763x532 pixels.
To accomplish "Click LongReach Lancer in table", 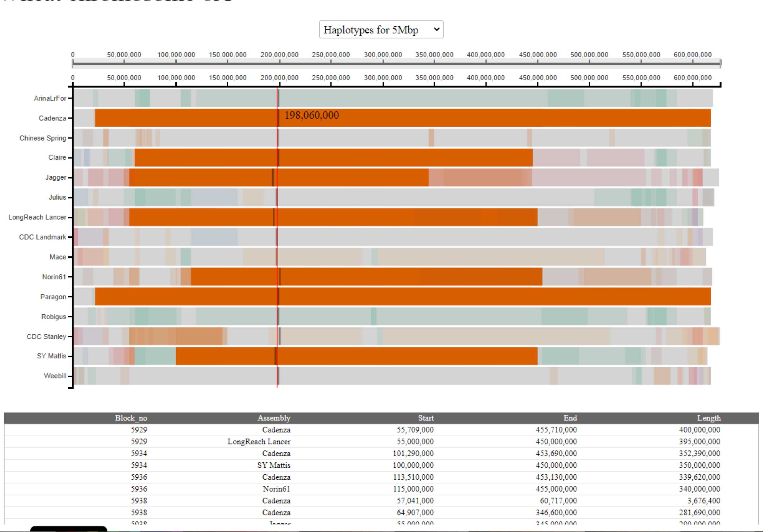I will (x=259, y=442).
